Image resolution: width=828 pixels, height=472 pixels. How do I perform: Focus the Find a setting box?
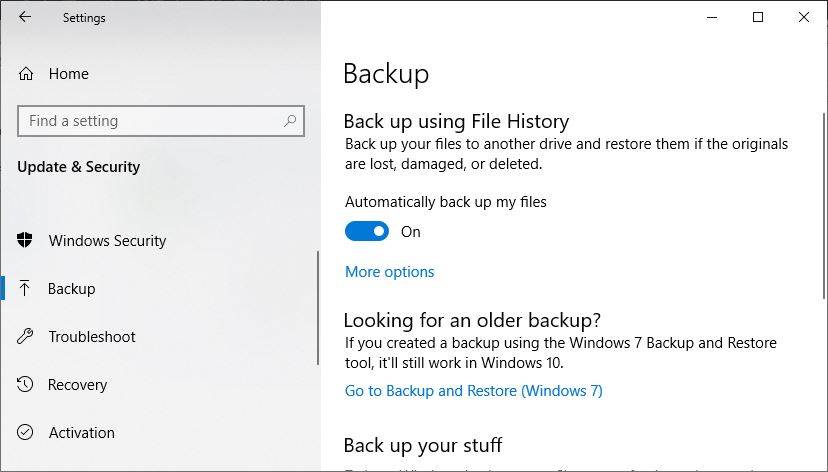161,121
